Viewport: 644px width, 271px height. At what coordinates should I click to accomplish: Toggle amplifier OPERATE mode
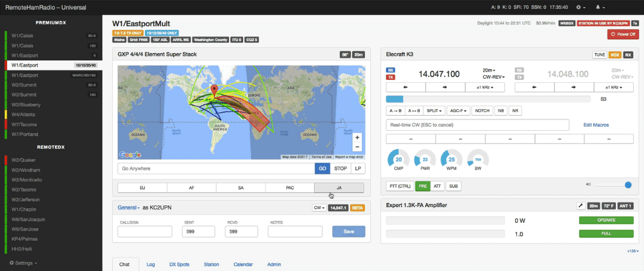click(606, 220)
